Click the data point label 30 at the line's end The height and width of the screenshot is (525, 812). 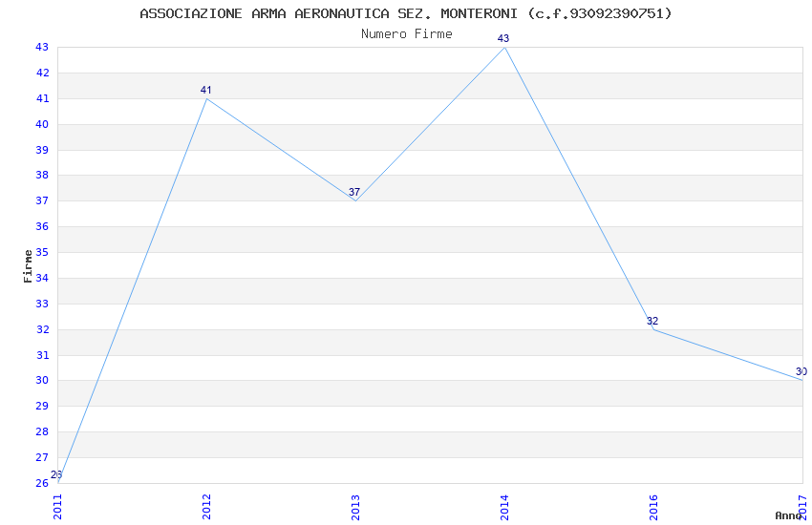tap(801, 371)
